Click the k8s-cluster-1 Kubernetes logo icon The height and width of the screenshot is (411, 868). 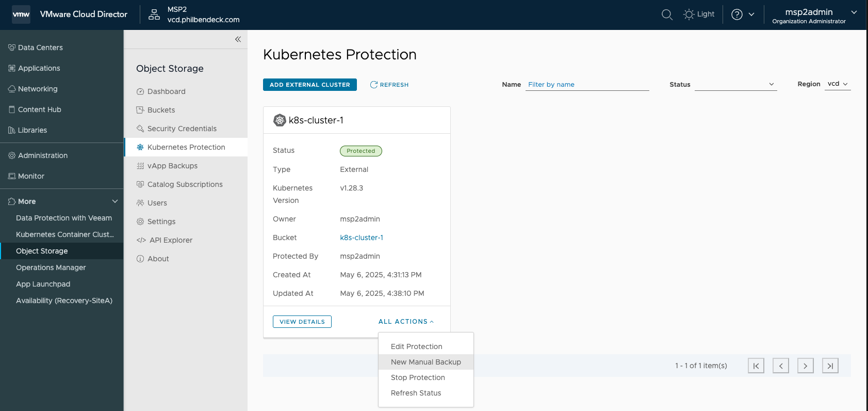click(280, 120)
